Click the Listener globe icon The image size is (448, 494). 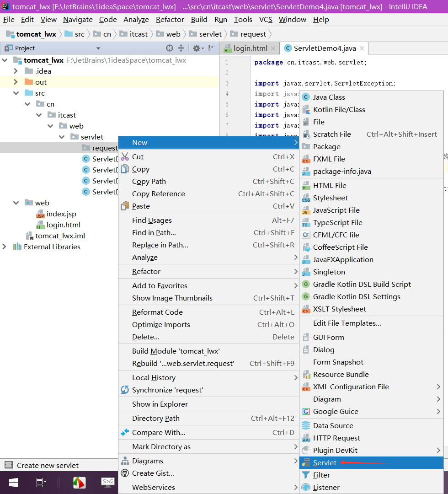[306, 488]
